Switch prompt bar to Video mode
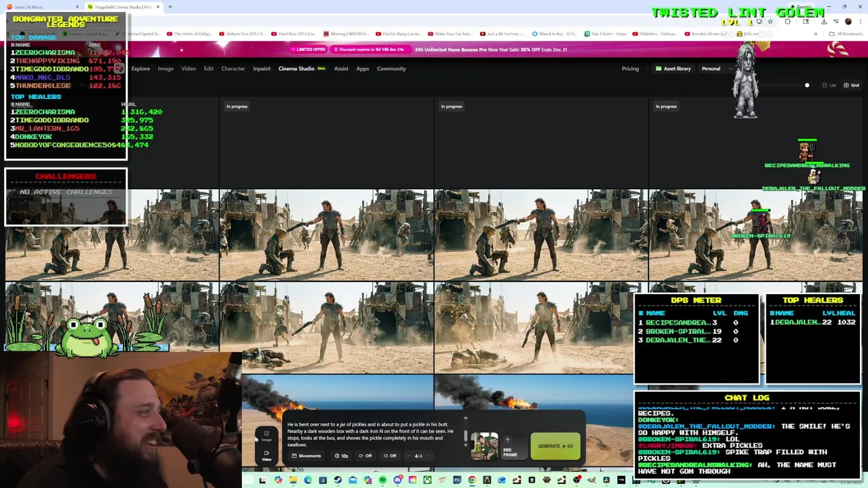This screenshot has height=488, width=868. pos(267,455)
